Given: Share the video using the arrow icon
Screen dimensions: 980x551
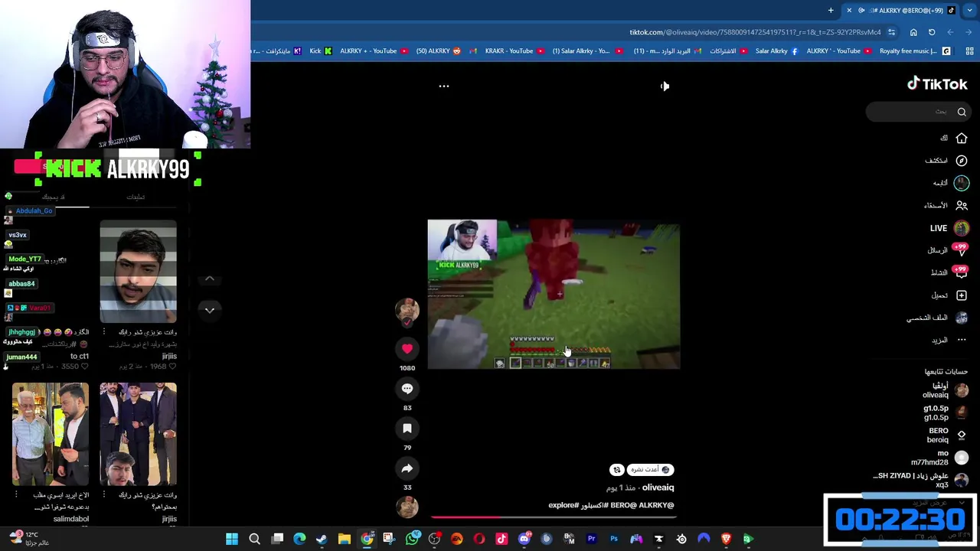Looking at the screenshot, I should (407, 468).
